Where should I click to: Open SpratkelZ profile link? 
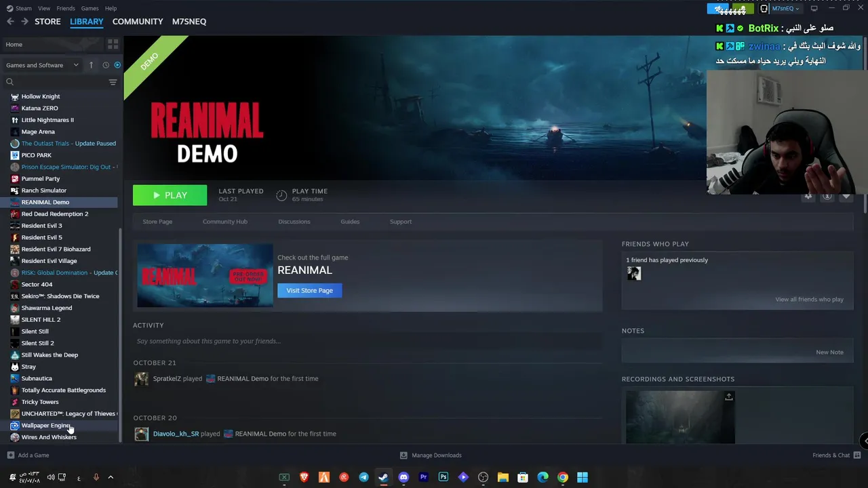[167, 379]
